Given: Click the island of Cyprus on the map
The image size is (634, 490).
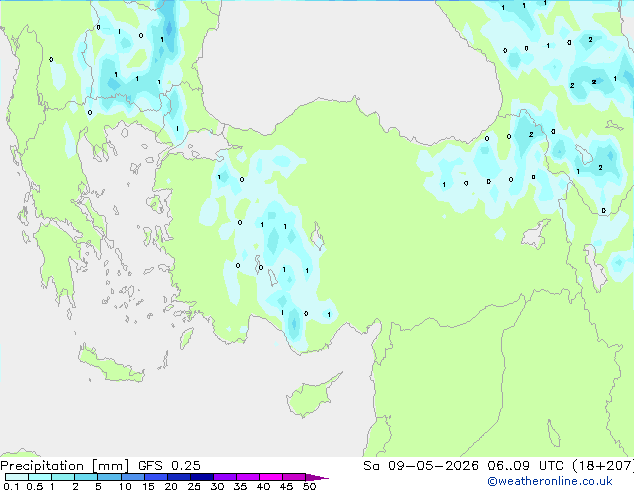Looking at the screenshot, I should point(311,397).
